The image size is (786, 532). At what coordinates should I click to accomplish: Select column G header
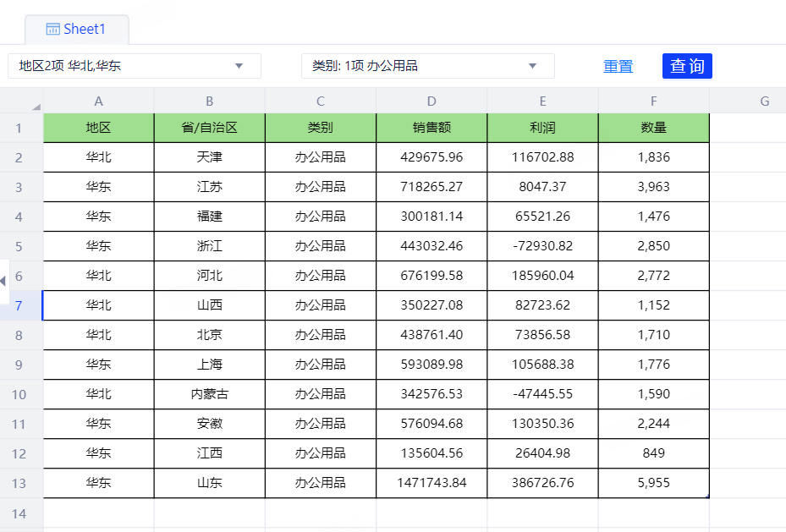pyautogui.click(x=764, y=101)
